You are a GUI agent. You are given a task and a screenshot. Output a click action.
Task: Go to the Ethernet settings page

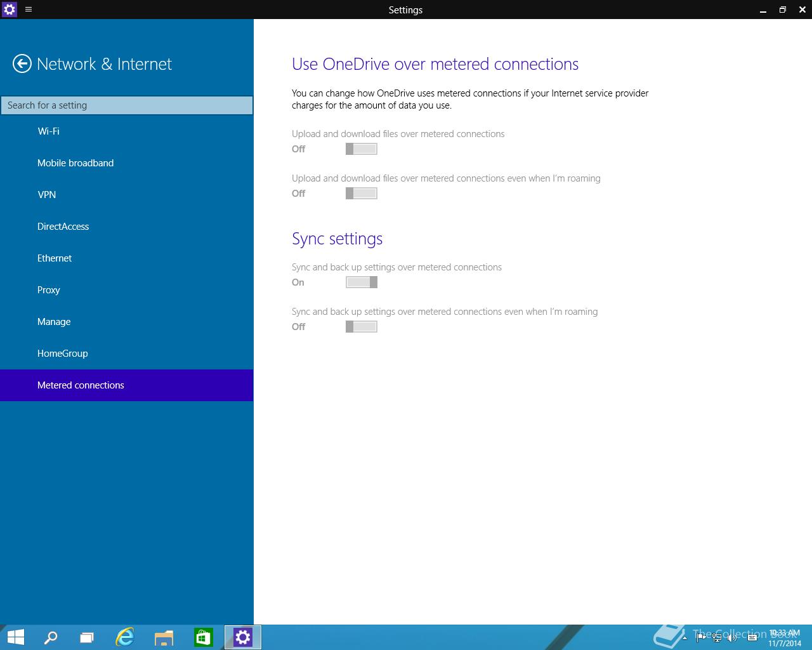[x=127, y=258]
